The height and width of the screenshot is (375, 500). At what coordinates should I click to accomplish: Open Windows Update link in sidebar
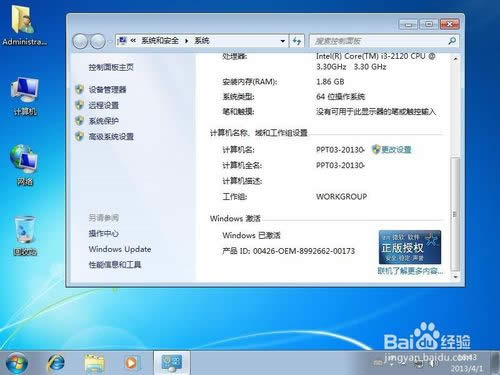click(120, 249)
